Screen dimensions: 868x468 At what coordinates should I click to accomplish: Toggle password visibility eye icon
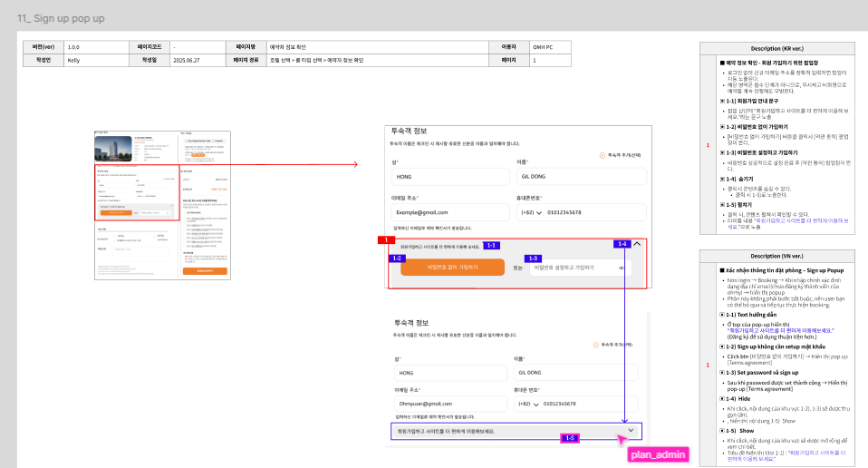622,268
